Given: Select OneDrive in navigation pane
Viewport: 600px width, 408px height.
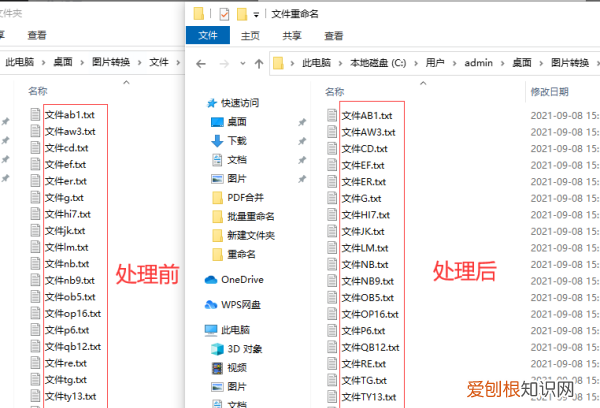Looking at the screenshot, I should (242, 280).
